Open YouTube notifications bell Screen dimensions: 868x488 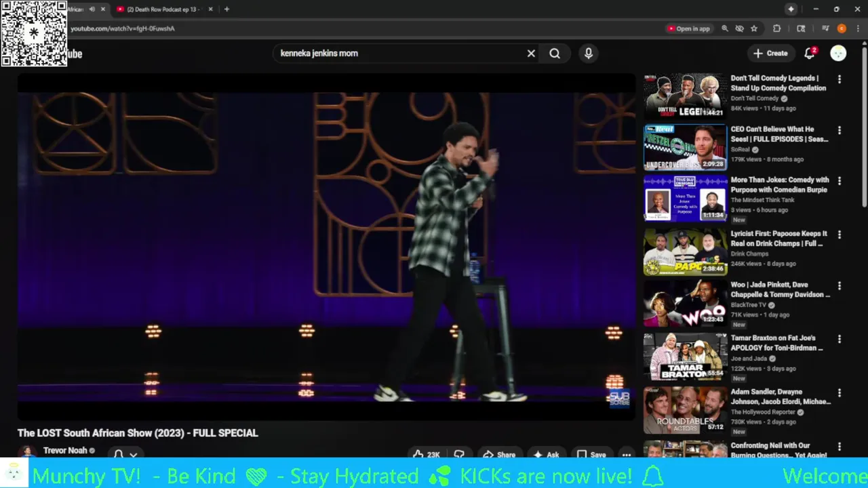(810, 53)
